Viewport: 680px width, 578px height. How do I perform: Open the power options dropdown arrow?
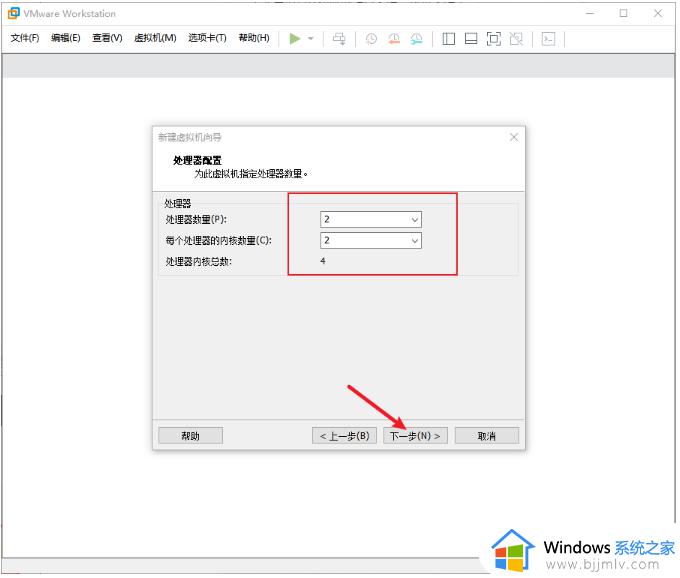click(x=311, y=39)
